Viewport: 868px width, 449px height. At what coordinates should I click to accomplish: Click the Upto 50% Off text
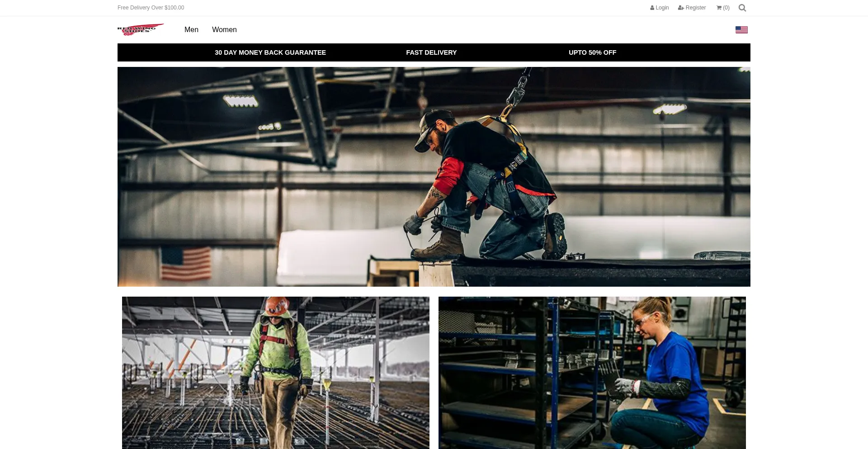(x=592, y=52)
